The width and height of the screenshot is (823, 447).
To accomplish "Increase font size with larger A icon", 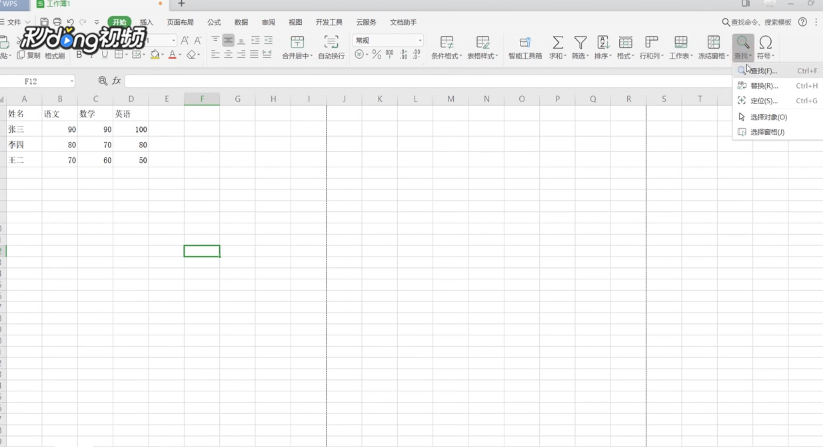I will (x=185, y=40).
